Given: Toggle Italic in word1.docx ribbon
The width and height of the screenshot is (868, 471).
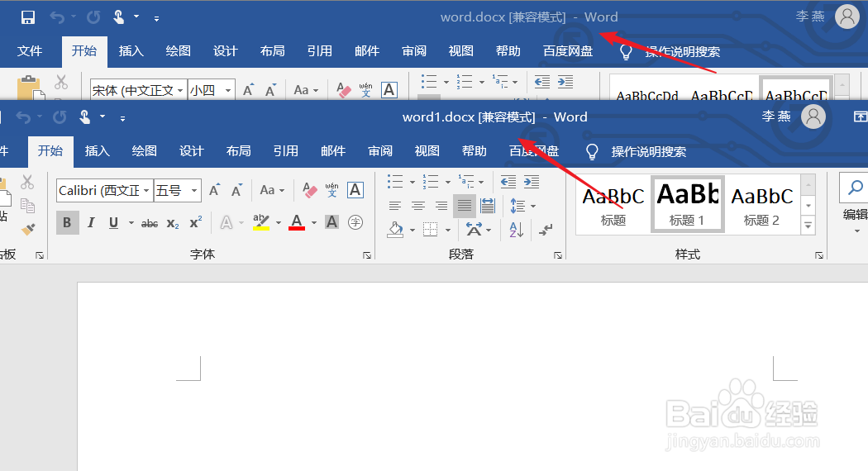Looking at the screenshot, I should point(91,222).
